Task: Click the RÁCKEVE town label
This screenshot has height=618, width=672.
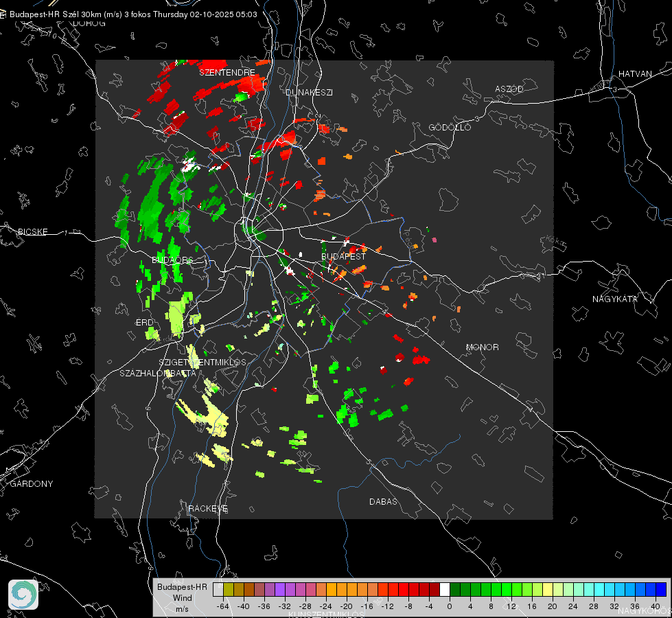Action: pyautogui.click(x=208, y=508)
